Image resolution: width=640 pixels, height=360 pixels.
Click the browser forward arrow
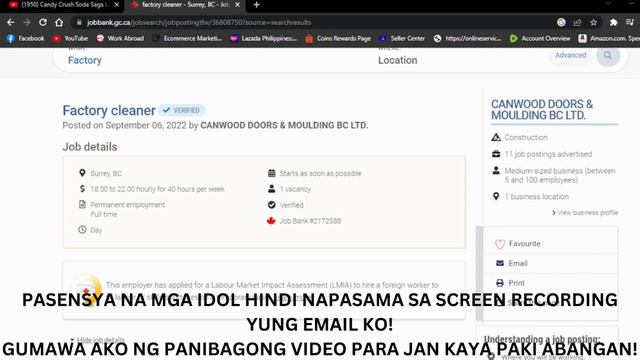[27, 22]
